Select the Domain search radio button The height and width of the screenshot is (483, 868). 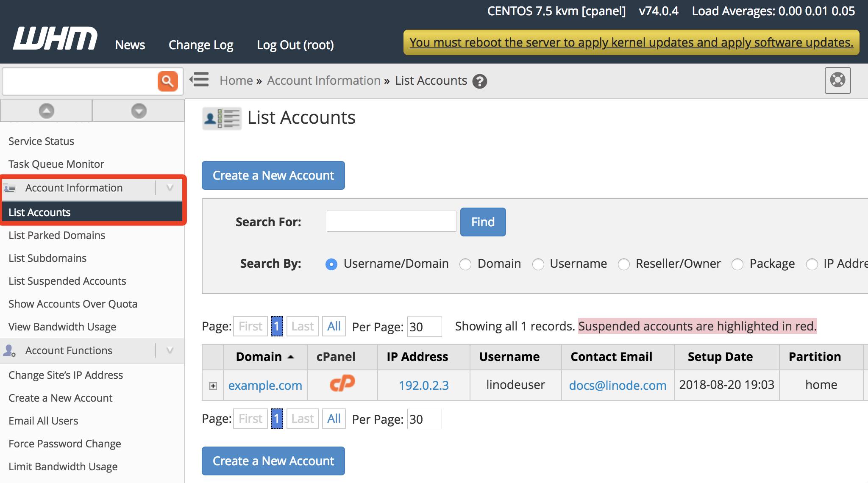click(465, 264)
